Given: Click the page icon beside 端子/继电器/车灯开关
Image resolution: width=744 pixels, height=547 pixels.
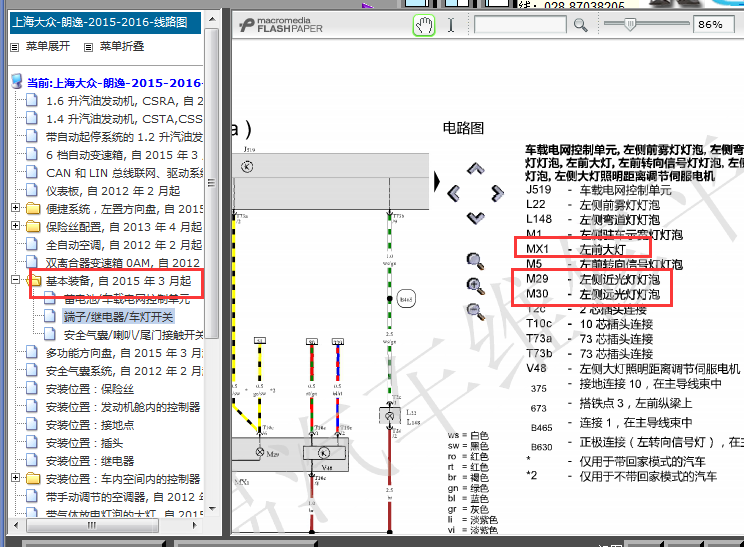Looking at the screenshot, I should [x=50, y=316].
